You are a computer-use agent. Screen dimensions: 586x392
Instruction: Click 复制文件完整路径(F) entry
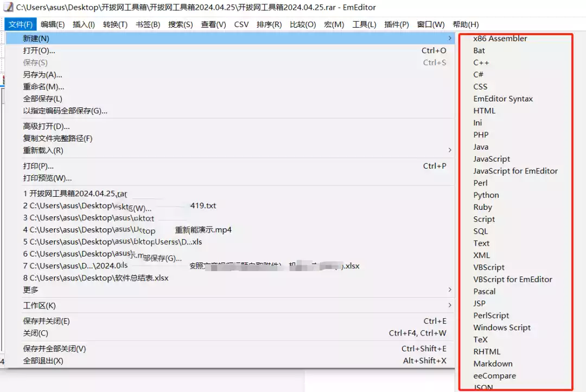58,138
